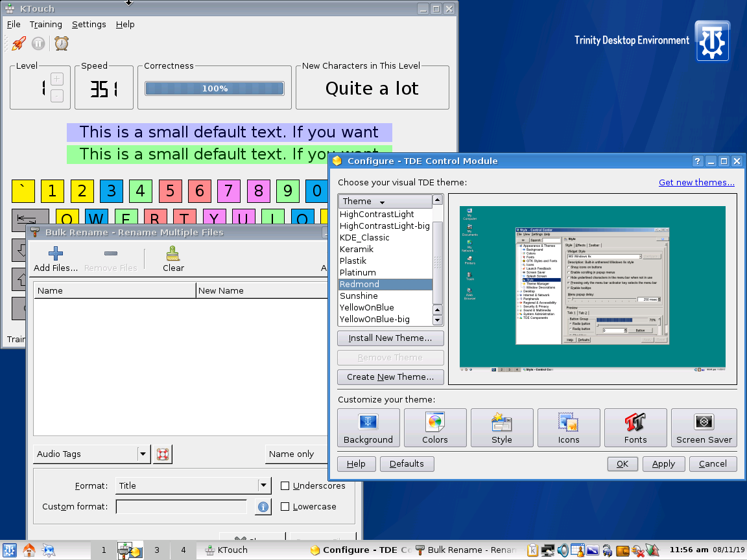Click the theme preview thumbnail
Viewport: 747px width, 560px height.
[592, 288]
